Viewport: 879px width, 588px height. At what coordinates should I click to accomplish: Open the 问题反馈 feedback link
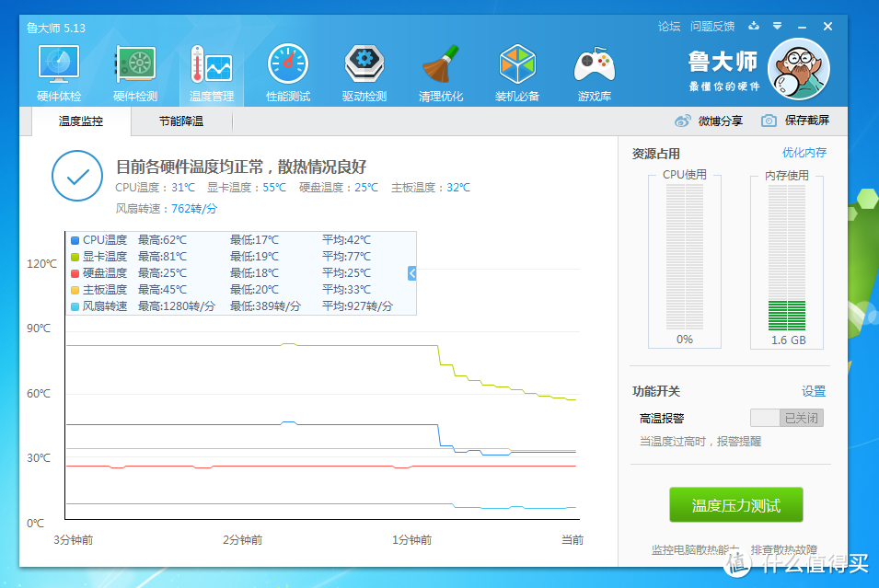tap(712, 27)
